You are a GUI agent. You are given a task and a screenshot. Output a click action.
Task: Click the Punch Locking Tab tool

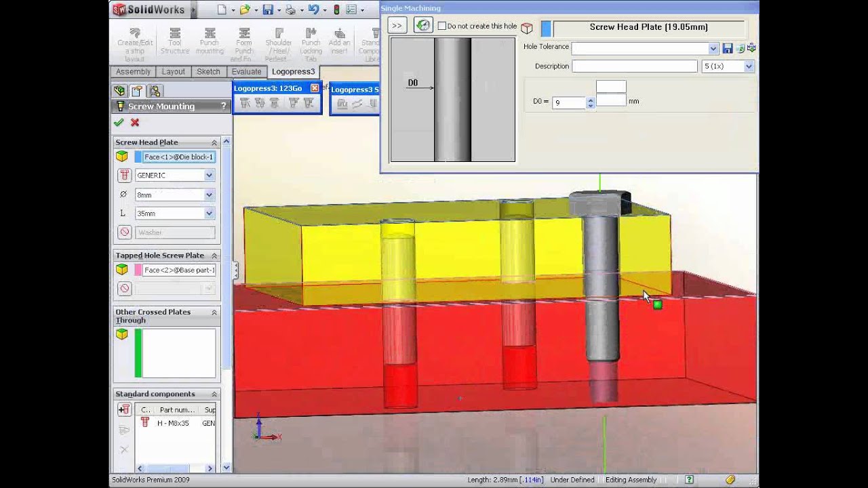tap(311, 45)
